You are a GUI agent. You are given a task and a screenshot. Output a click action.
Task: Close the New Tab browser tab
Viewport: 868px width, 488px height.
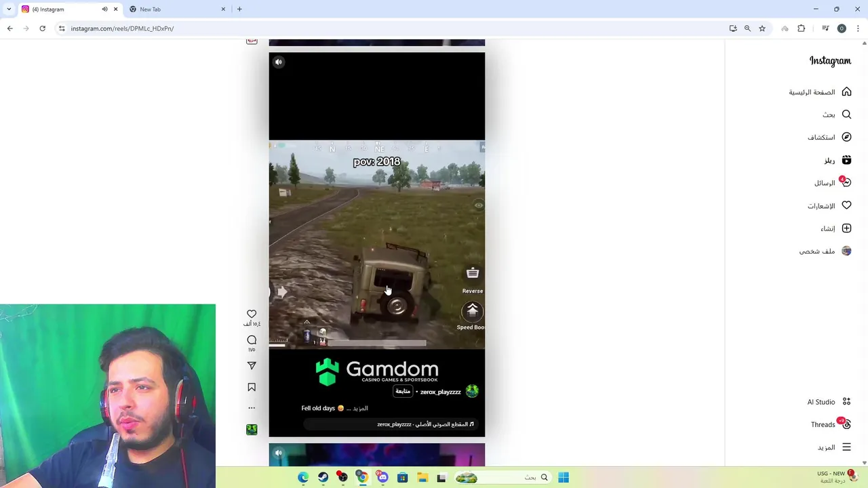click(223, 9)
